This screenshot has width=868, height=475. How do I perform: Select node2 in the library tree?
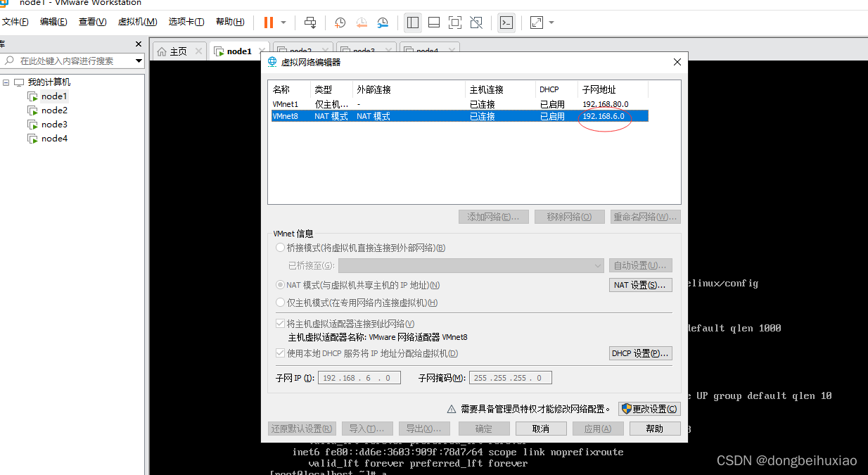54,110
